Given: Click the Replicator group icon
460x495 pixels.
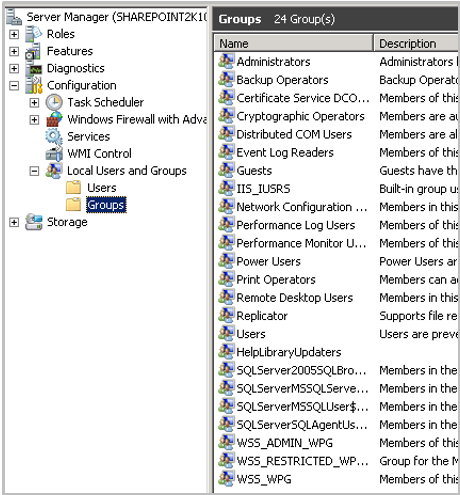Looking at the screenshot, I should (226, 316).
